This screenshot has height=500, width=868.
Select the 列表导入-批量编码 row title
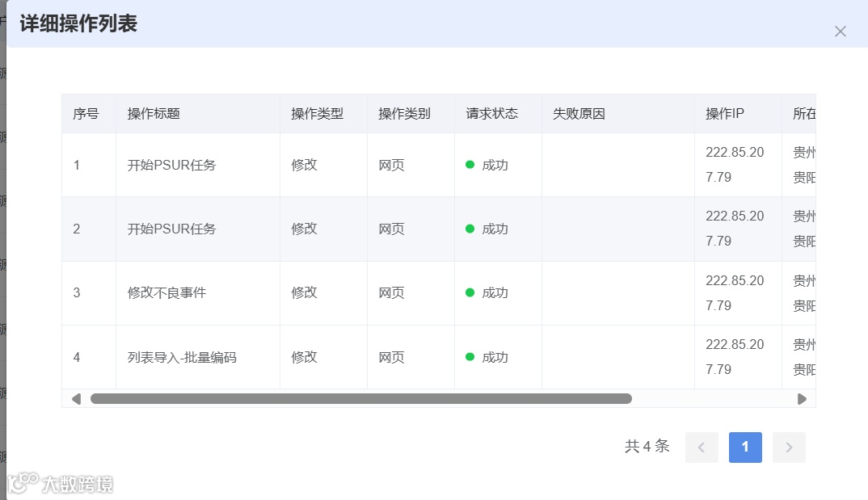pos(182,356)
